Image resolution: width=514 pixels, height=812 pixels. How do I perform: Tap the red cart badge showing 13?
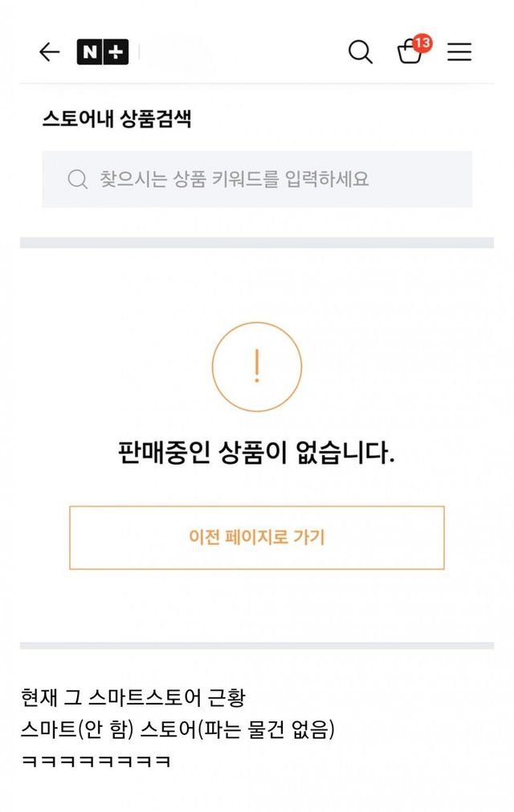pos(422,43)
